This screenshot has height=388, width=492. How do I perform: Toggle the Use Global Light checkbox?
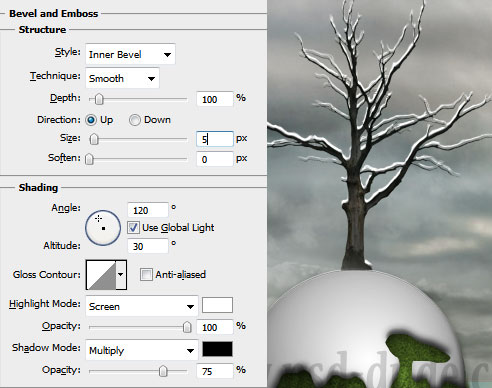133,228
